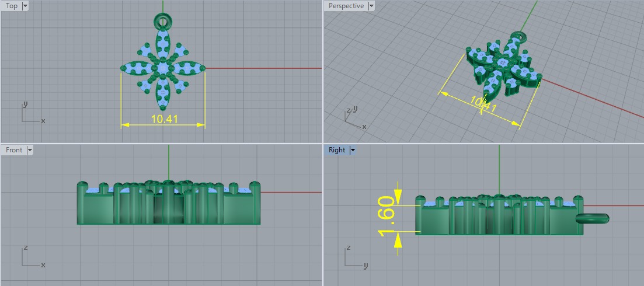Click the Front viewport title label
This screenshot has width=644, height=286.
click(14, 150)
